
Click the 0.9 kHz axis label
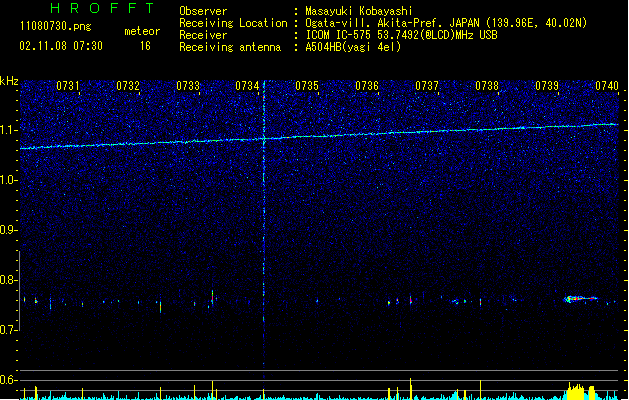point(9,230)
